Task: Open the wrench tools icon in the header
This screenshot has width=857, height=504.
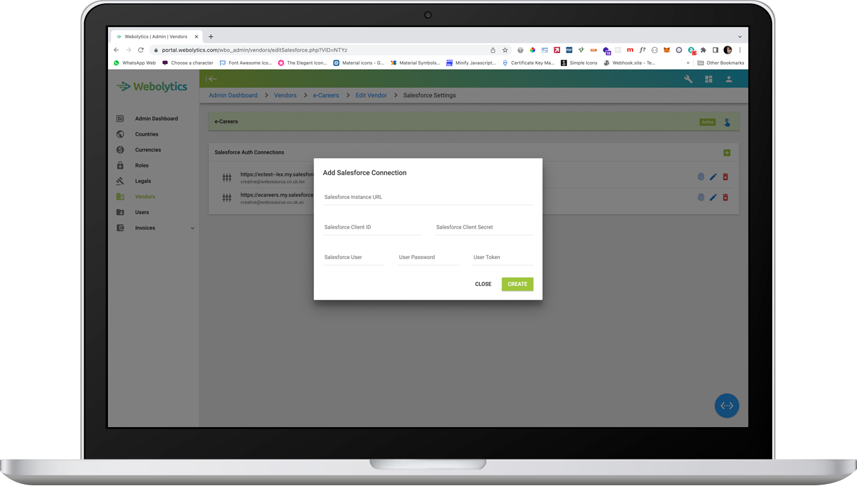Action: click(688, 78)
